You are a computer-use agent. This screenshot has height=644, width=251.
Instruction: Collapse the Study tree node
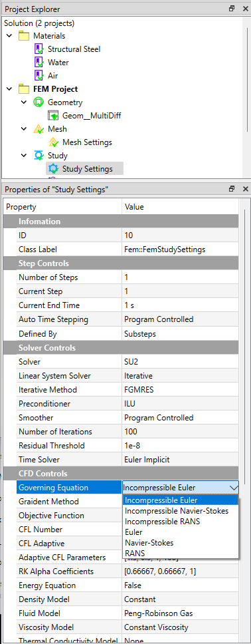(x=25, y=156)
